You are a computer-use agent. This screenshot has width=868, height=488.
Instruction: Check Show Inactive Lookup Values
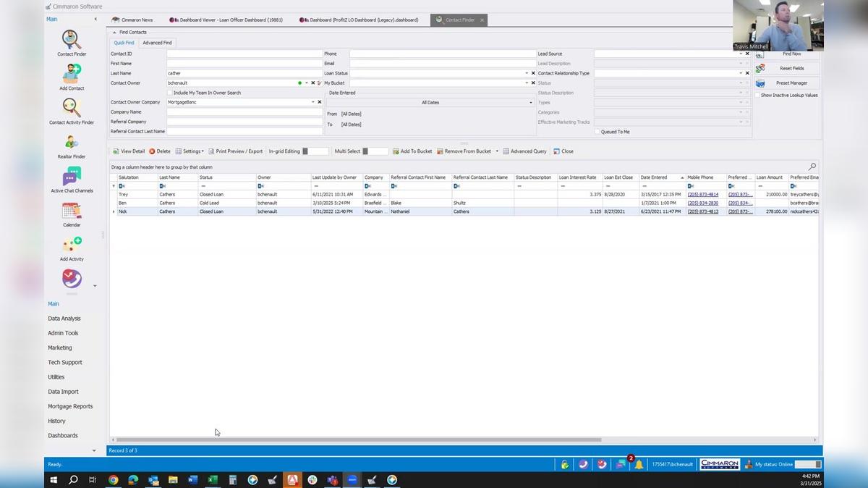(757, 95)
